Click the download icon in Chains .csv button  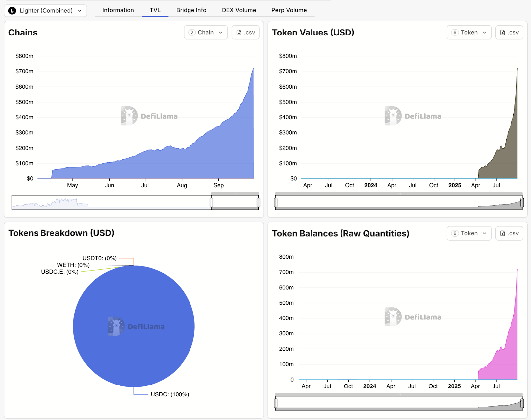tap(239, 33)
